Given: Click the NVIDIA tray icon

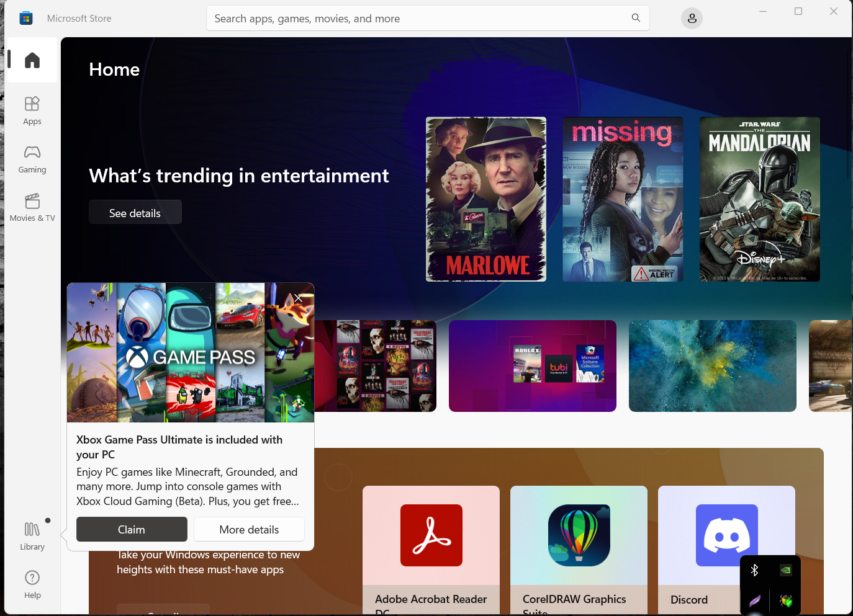Looking at the screenshot, I should [786, 570].
